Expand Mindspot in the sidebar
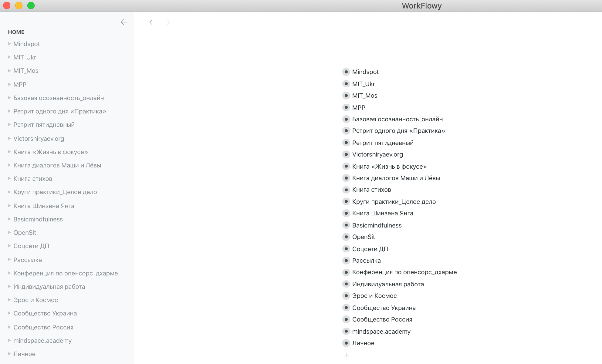 [x=9, y=44]
